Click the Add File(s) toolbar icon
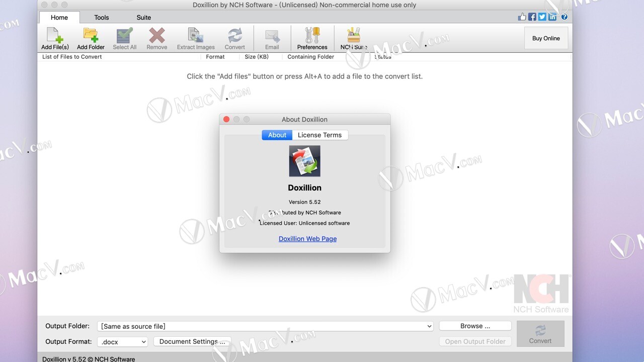The width and height of the screenshot is (644, 362). [55, 35]
